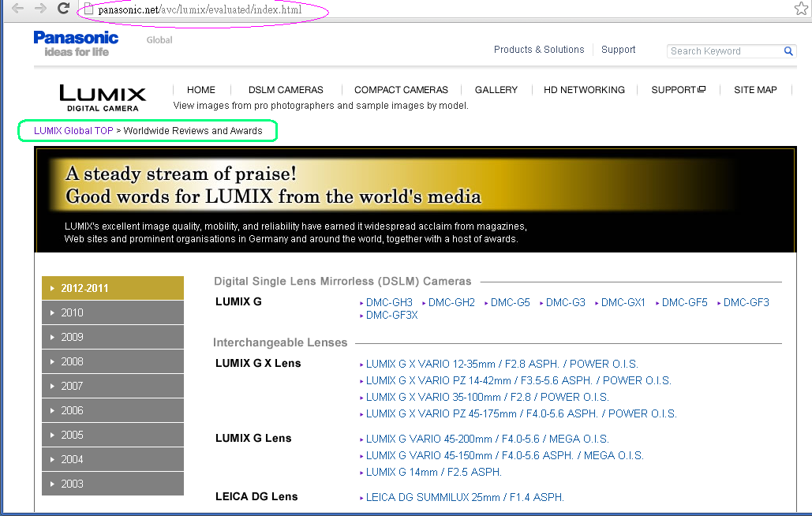This screenshot has height=516, width=812.
Task: Click the browser back arrow
Action: point(17,8)
